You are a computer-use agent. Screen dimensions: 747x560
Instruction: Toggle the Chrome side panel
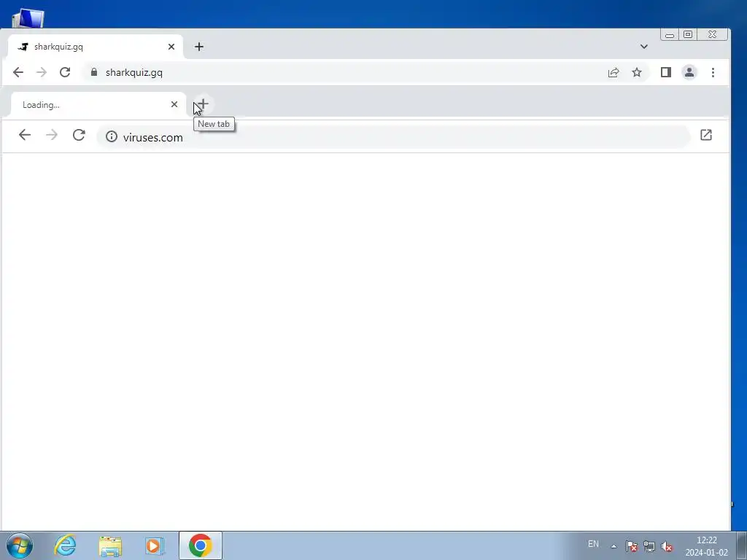pyautogui.click(x=666, y=72)
